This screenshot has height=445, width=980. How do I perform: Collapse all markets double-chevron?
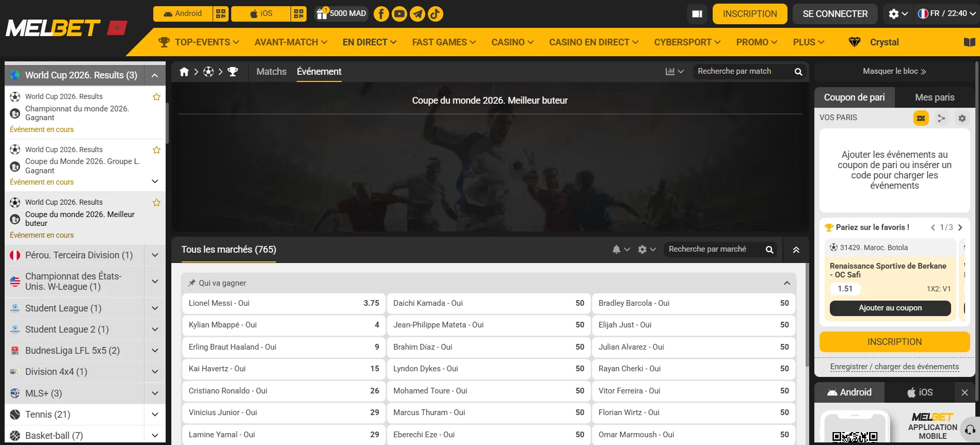(796, 250)
